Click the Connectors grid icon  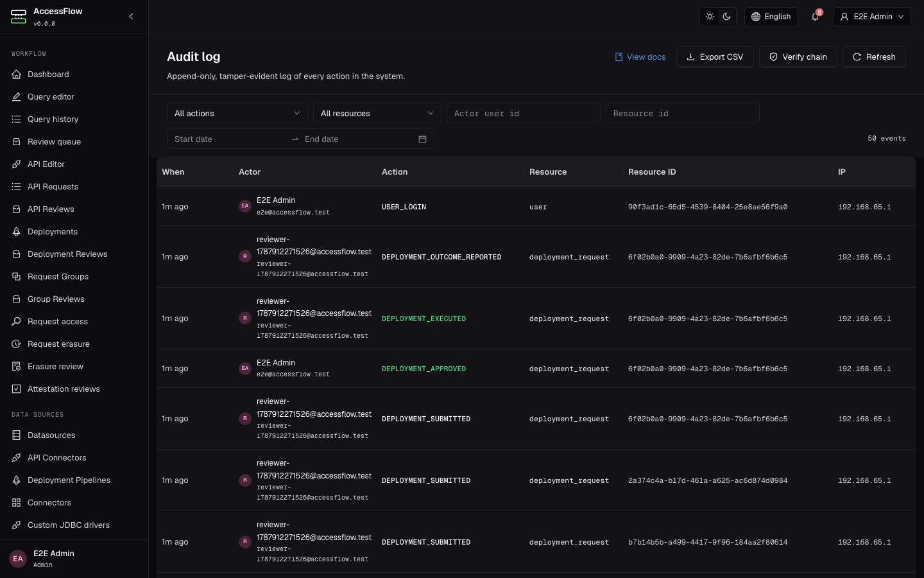[x=17, y=503]
